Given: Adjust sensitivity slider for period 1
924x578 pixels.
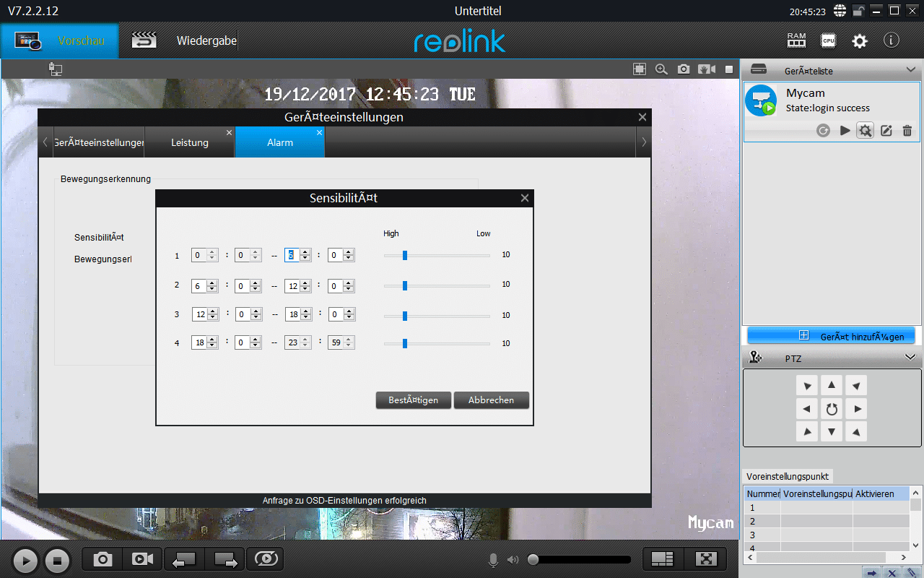Looking at the screenshot, I should click(405, 255).
